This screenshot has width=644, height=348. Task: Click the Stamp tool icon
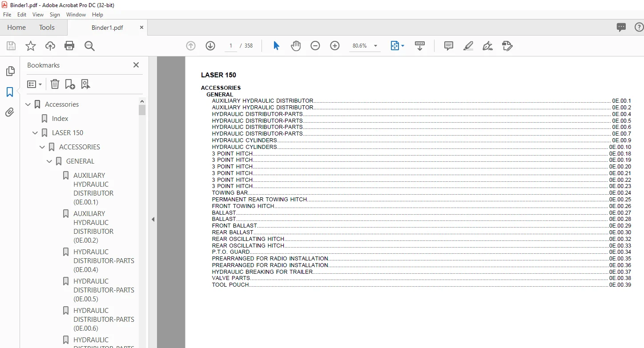[x=507, y=46]
